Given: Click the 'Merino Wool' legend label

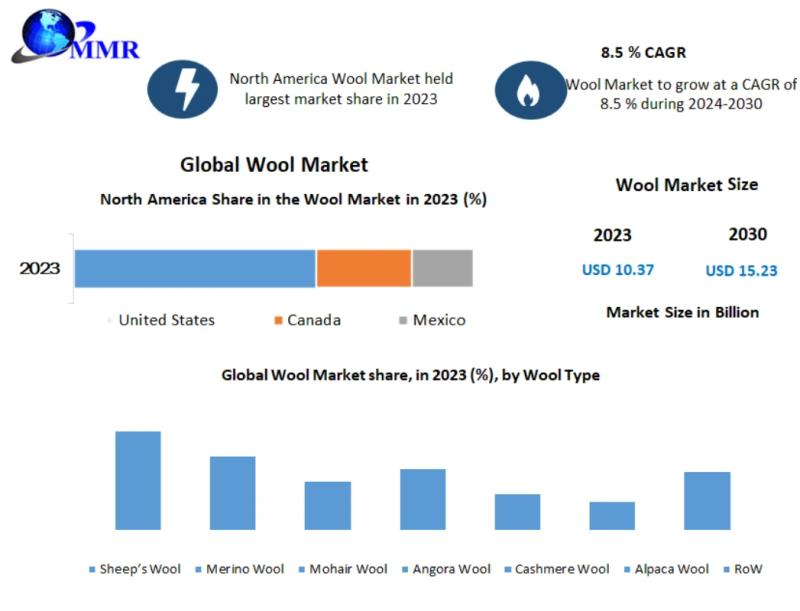Looking at the screenshot, I should coord(245,569).
